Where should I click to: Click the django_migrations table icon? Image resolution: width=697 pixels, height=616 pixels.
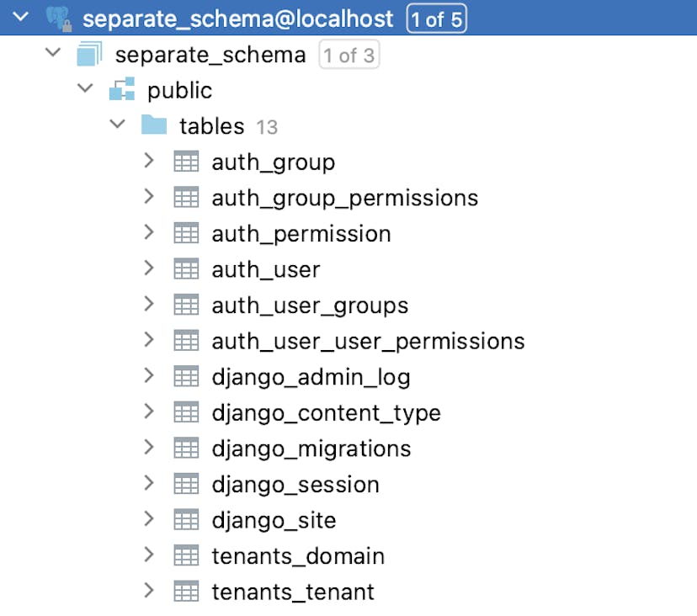point(186,449)
